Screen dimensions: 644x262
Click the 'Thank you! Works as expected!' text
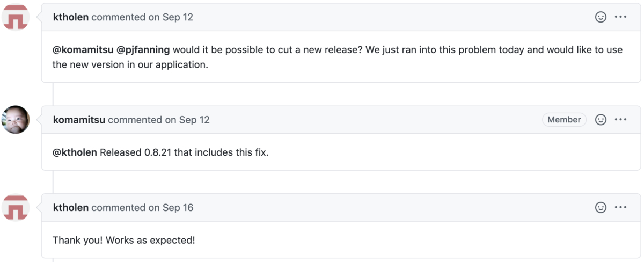point(124,240)
